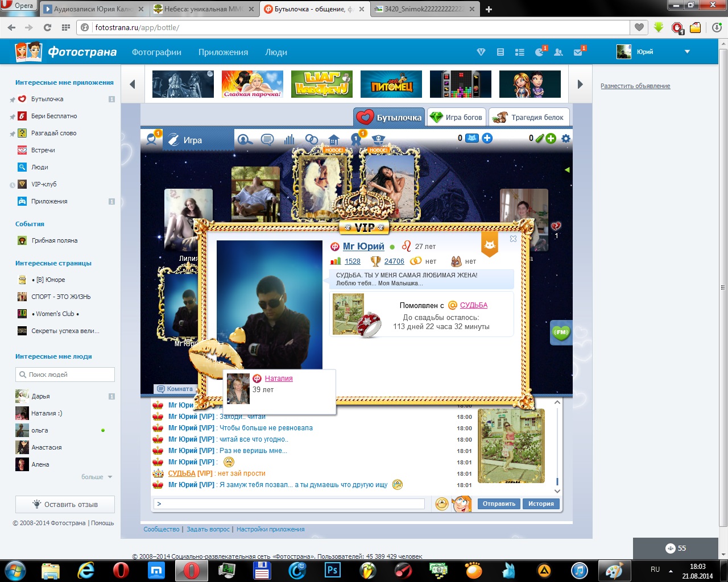The image size is (728, 582).
Task: Open the Приложения menu in the header
Action: tap(223, 52)
